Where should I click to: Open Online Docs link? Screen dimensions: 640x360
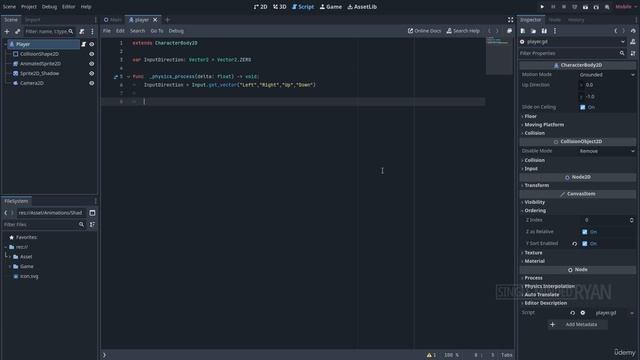(x=424, y=31)
